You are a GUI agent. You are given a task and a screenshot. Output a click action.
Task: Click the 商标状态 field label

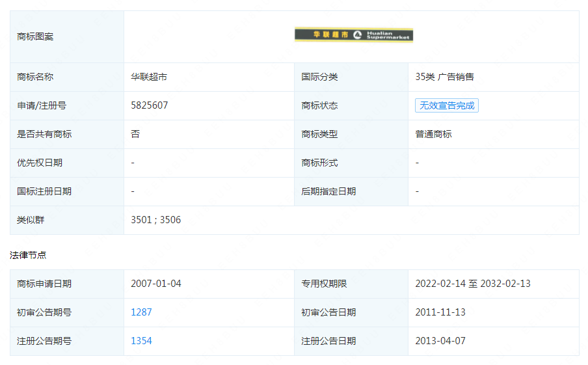tap(319, 105)
